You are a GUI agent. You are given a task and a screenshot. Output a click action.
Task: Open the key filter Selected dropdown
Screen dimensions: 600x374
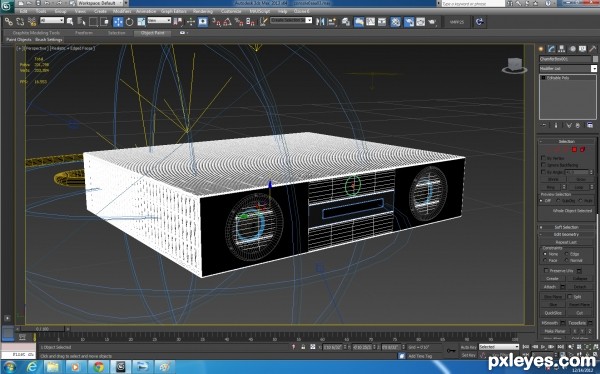(x=499, y=347)
